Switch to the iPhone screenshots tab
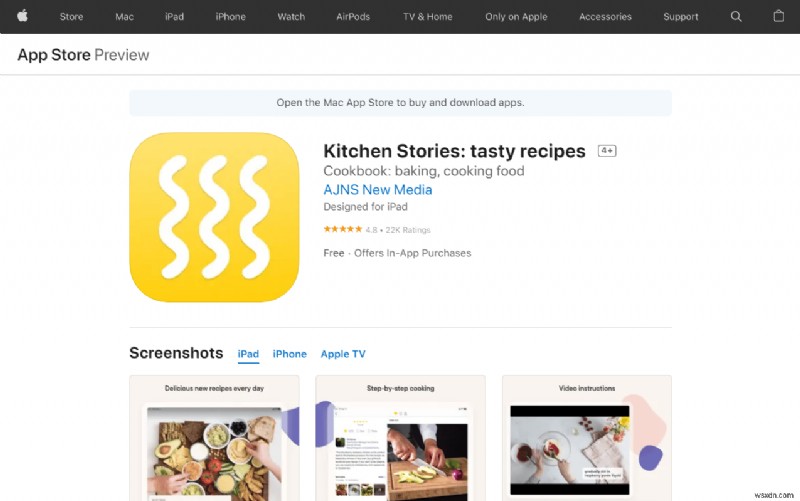Viewport: 800px width, 501px height. click(290, 354)
